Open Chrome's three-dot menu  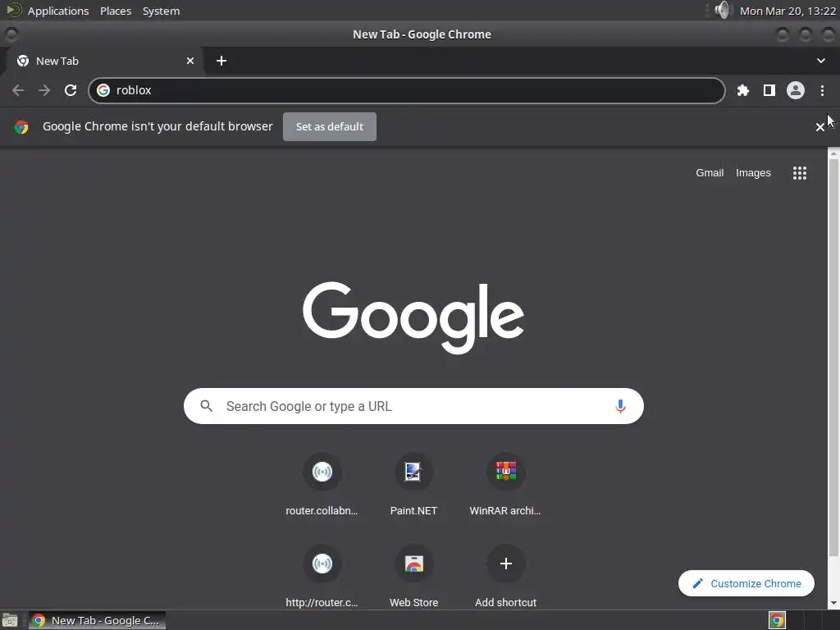[822, 90]
